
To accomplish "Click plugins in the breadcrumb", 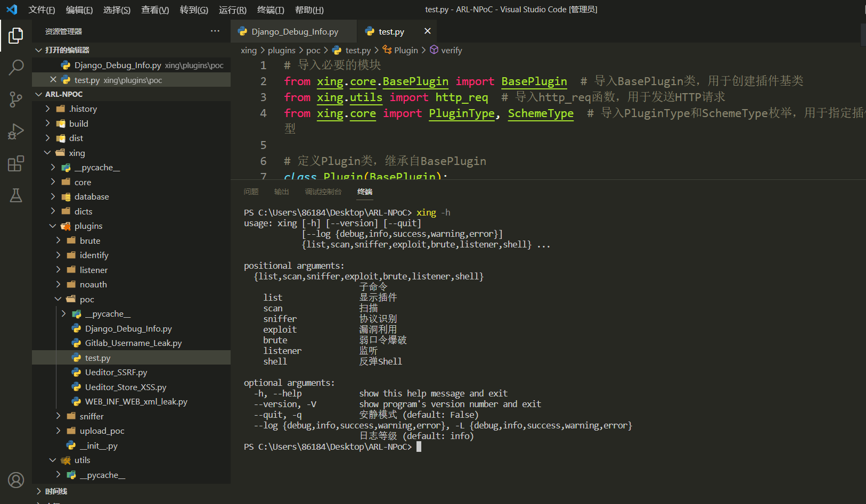I will 281,50.
